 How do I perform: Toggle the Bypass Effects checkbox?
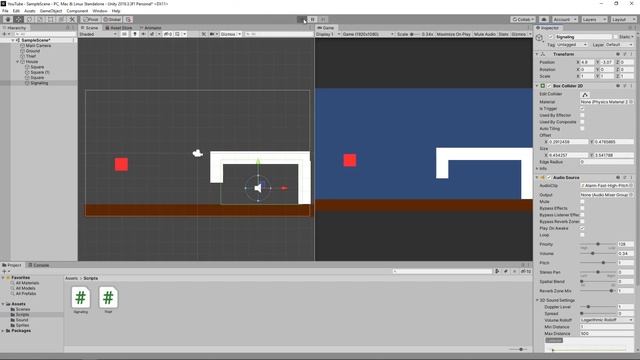[582, 208]
